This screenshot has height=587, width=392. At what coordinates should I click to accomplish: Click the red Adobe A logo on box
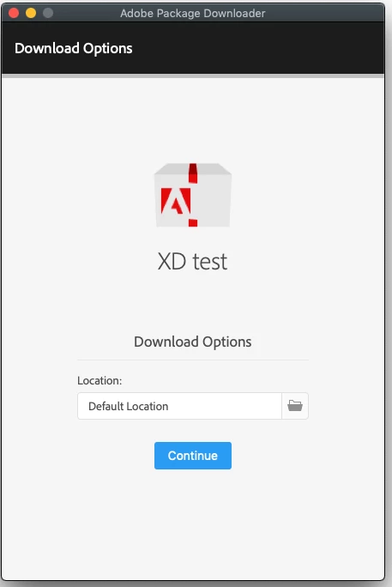pos(176,201)
